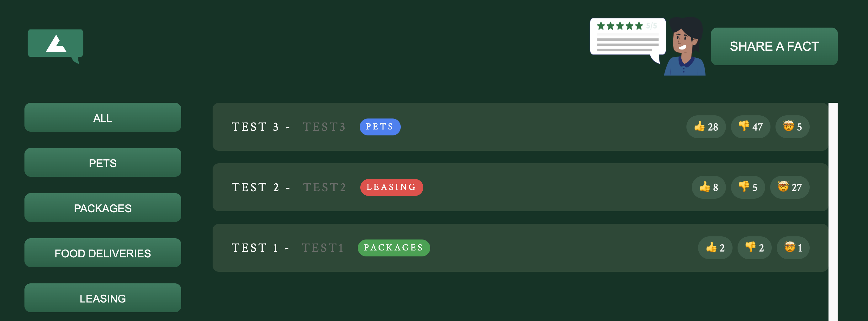The width and height of the screenshot is (868, 321).
Task: Click the five-star review illustration
Action: tap(627, 37)
